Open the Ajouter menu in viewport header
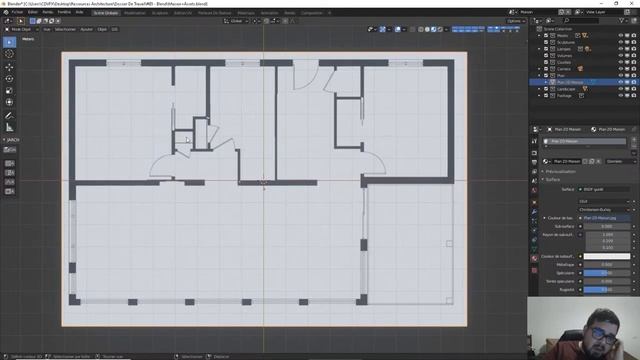Image resolution: width=640 pixels, height=360 pixels. pyautogui.click(x=87, y=29)
